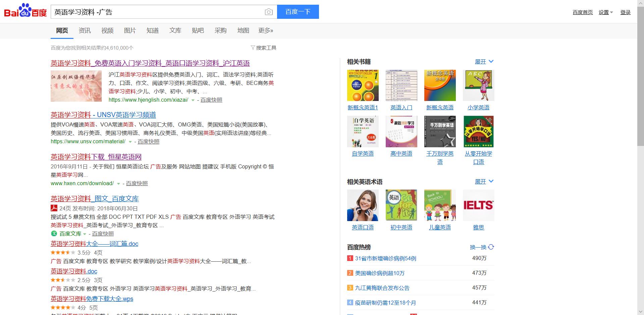Open the 百度快照 dropdown arrow for hjenglish result
Screen dimensions: 644x315
[193, 100]
